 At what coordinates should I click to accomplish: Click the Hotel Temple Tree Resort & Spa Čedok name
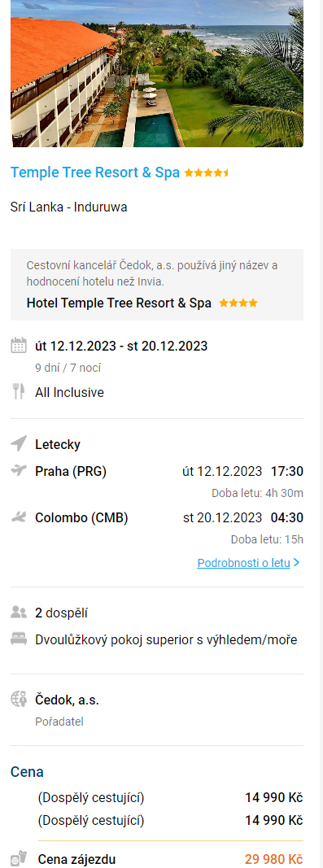(119, 303)
